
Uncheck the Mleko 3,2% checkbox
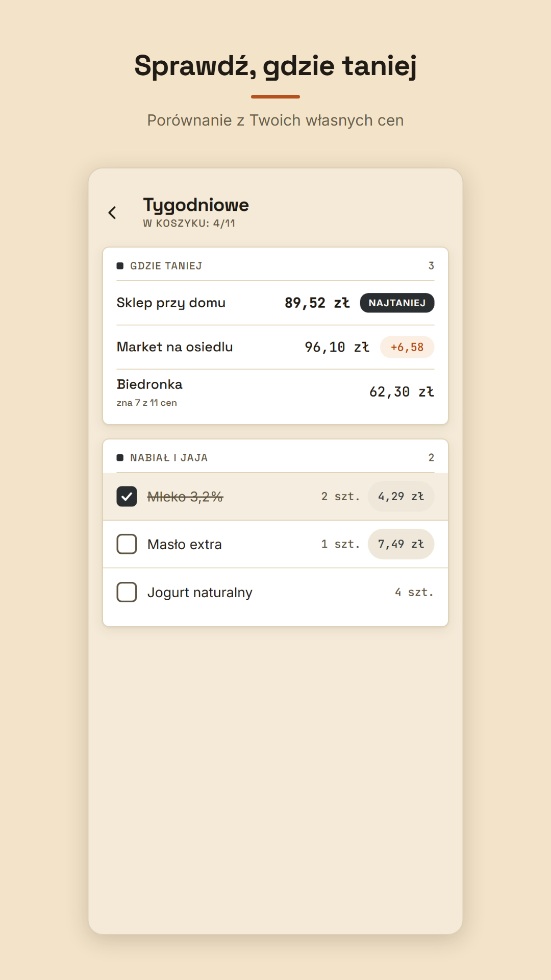click(x=127, y=497)
